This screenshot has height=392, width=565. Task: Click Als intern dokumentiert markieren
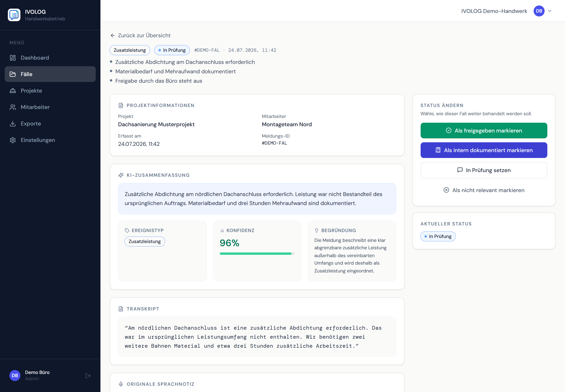pos(484,150)
